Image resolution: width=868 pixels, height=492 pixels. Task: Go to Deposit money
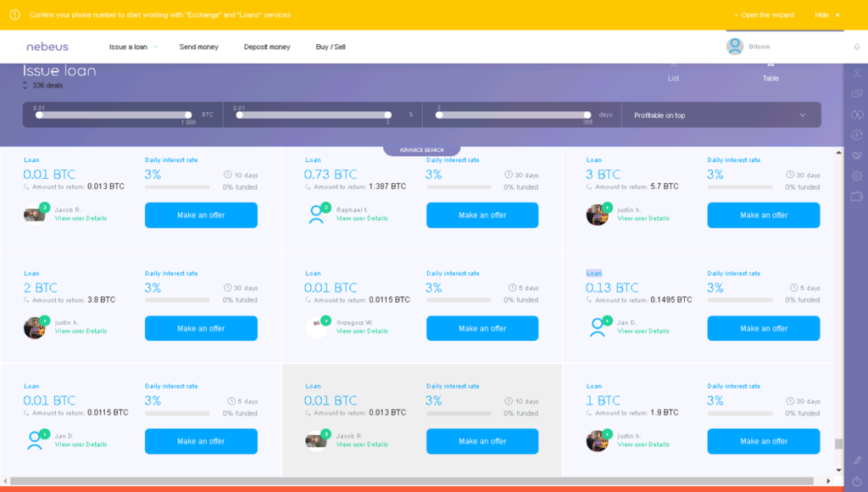click(x=267, y=47)
